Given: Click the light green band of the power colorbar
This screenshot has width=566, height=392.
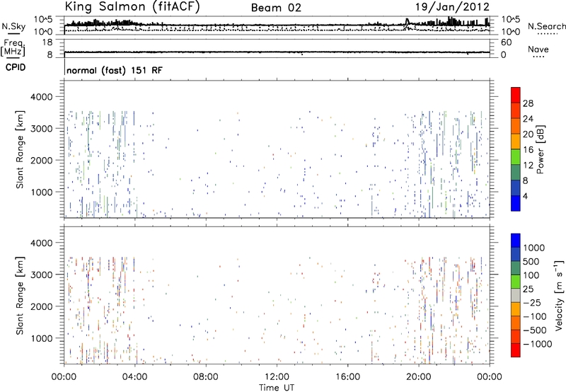Looking at the screenshot, I should [516, 157].
